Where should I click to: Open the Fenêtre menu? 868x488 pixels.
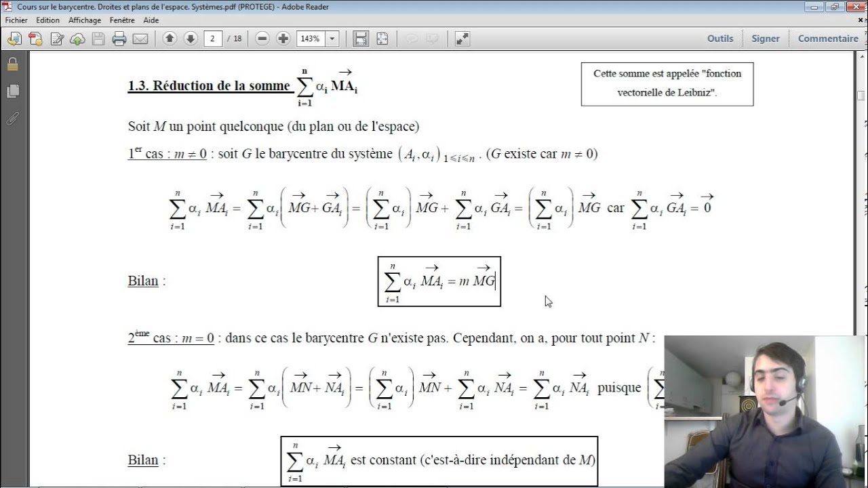(x=122, y=20)
